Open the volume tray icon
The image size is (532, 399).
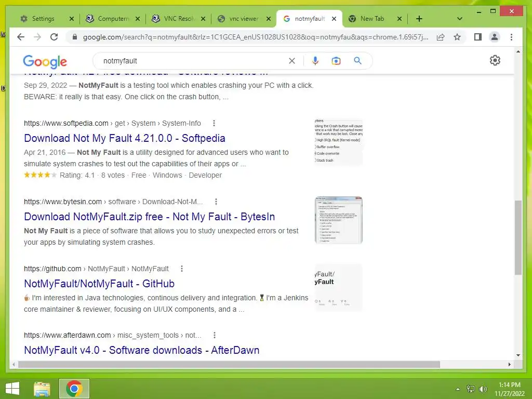483,389
